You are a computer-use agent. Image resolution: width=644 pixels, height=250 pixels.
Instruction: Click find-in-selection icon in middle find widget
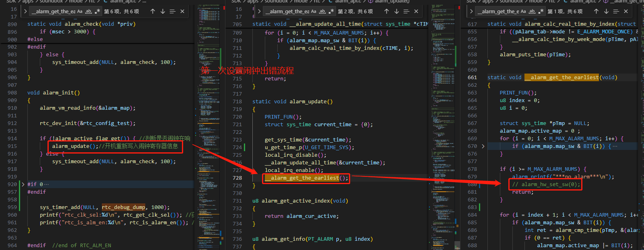coord(406,11)
